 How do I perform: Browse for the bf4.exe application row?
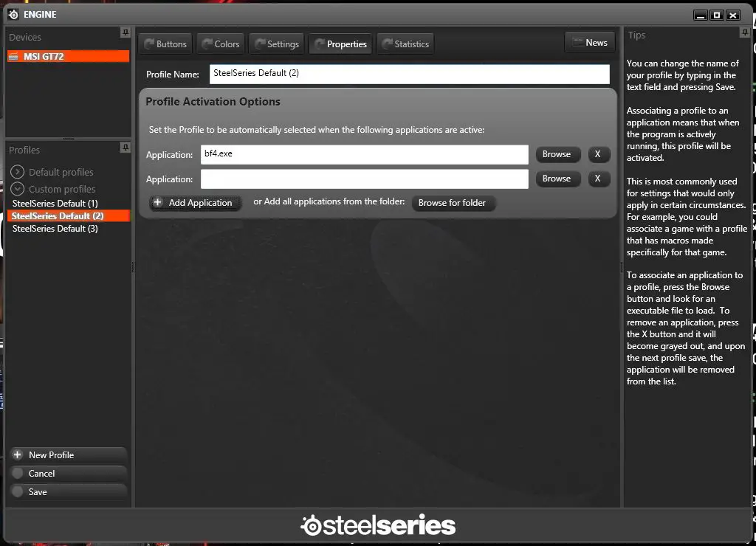point(558,154)
